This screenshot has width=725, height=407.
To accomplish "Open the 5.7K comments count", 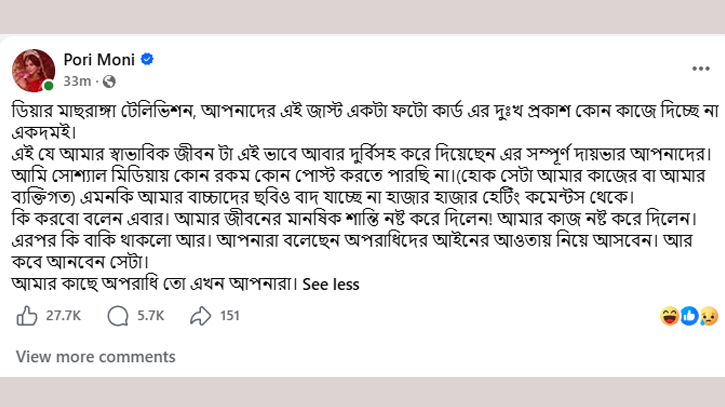I will (151, 316).
